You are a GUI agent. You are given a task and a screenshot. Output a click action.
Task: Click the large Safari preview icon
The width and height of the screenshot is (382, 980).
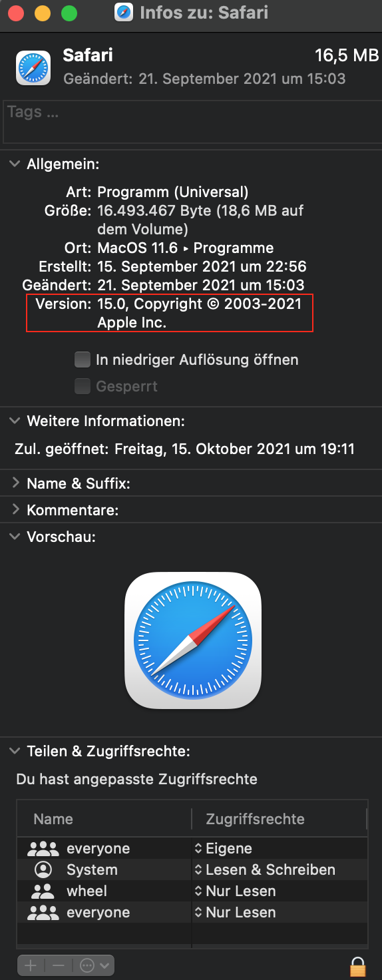[193, 640]
